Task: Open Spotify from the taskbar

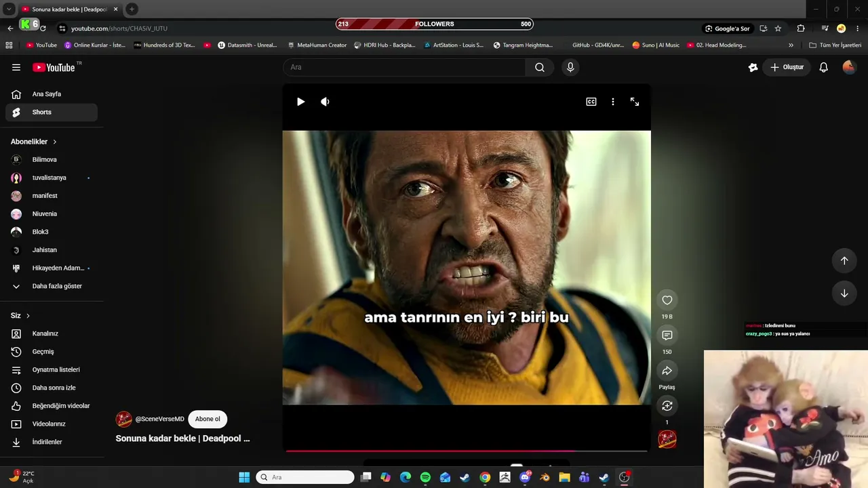Action: (425, 477)
